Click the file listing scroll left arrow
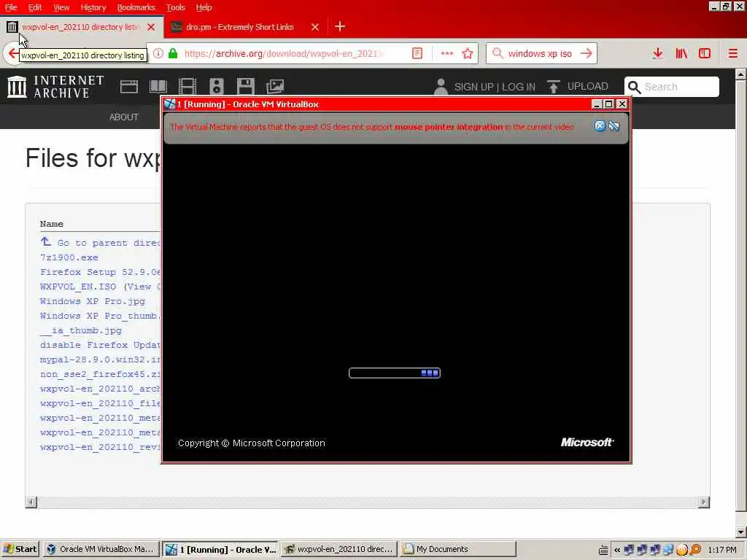This screenshot has width=747, height=560. tap(31, 502)
